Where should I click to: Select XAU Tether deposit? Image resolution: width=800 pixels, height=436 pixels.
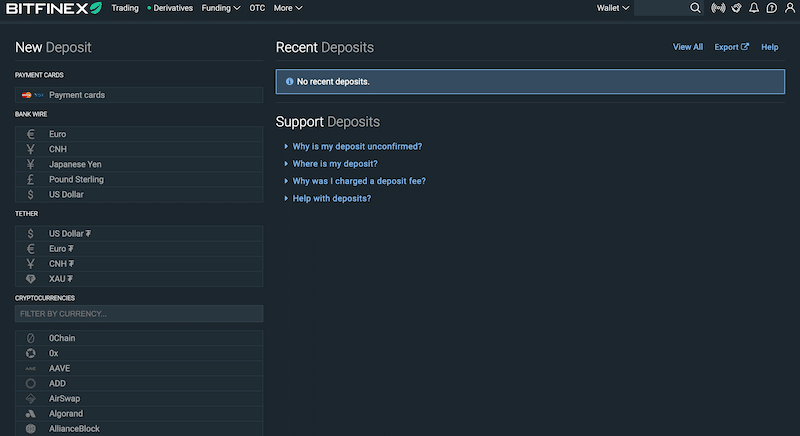[139, 279]
